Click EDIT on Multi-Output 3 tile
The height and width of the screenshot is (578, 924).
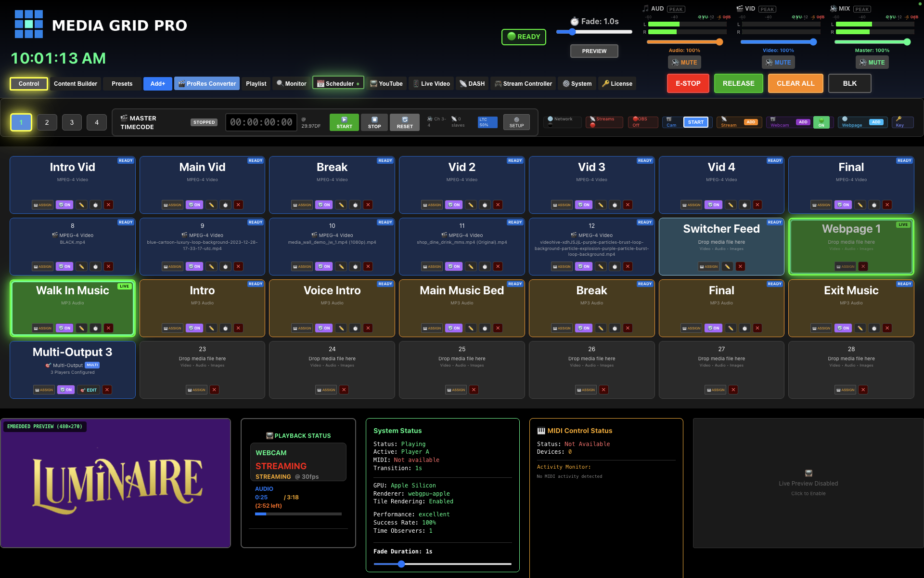coord(89,390)
